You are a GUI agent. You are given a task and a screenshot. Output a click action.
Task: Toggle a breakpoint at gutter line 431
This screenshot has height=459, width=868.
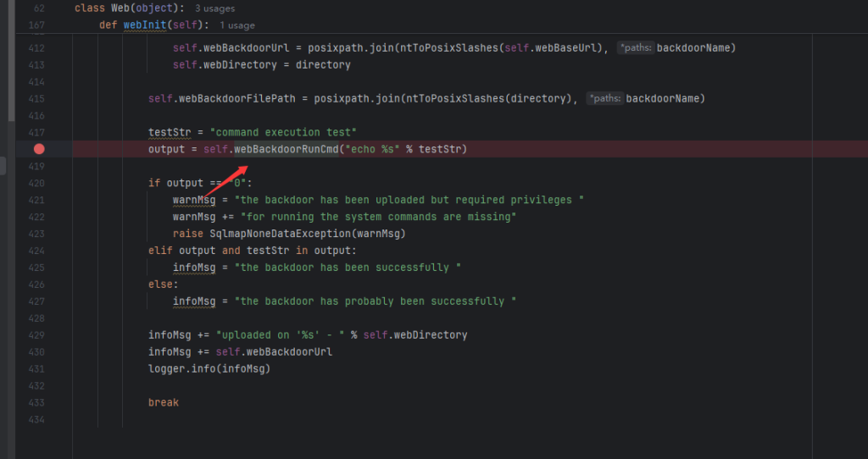click(x=39, y=369)
